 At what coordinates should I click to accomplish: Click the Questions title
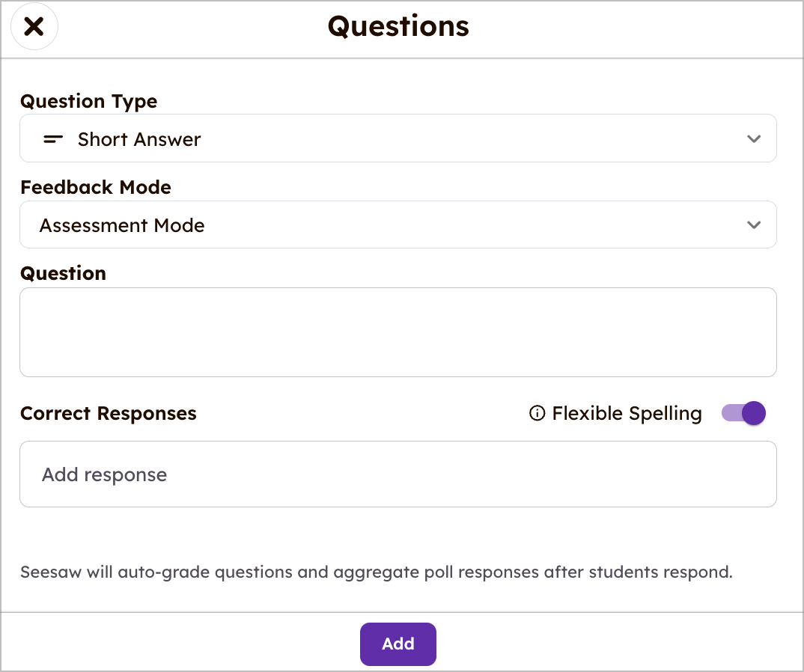coord(398,26)
